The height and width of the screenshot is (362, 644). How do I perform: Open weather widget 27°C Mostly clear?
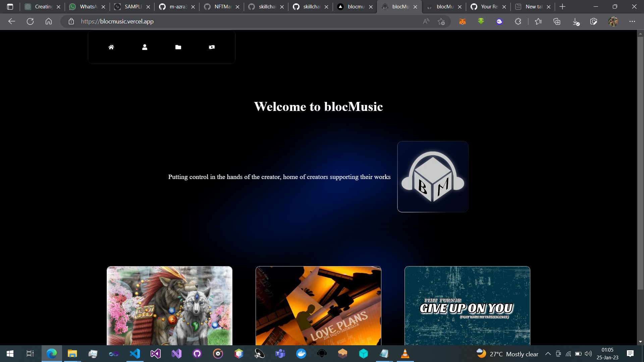(x=507, y=354)
